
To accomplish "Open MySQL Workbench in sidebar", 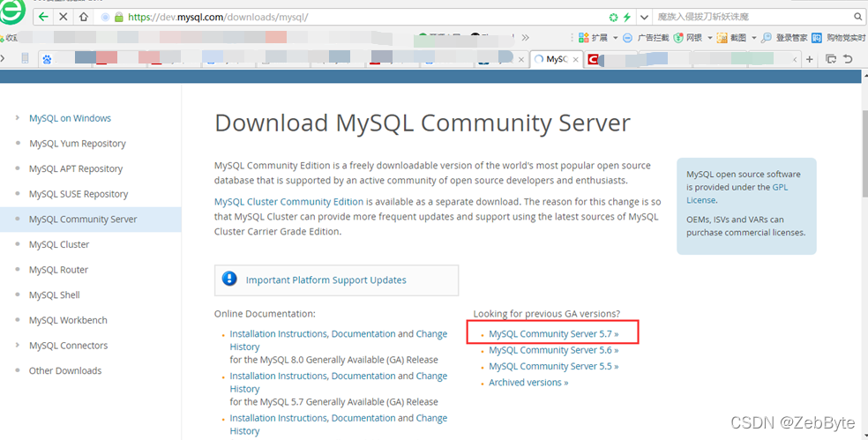I will (x=68, y=320).
